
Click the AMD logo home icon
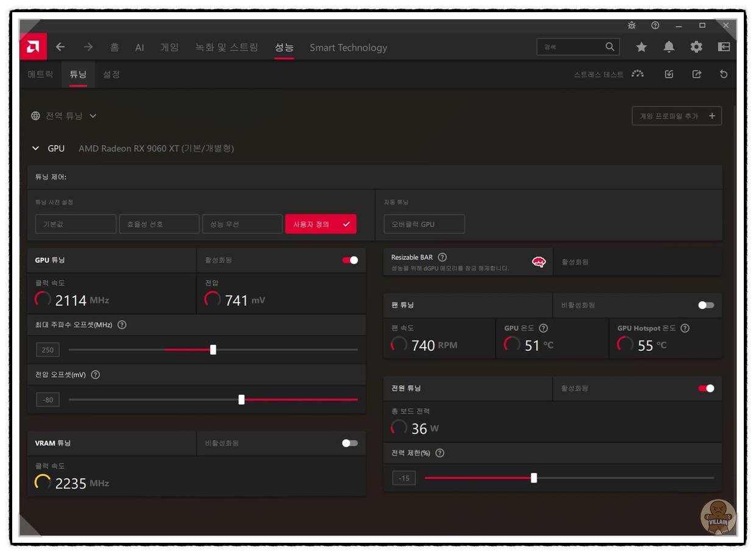pos(33,47)
